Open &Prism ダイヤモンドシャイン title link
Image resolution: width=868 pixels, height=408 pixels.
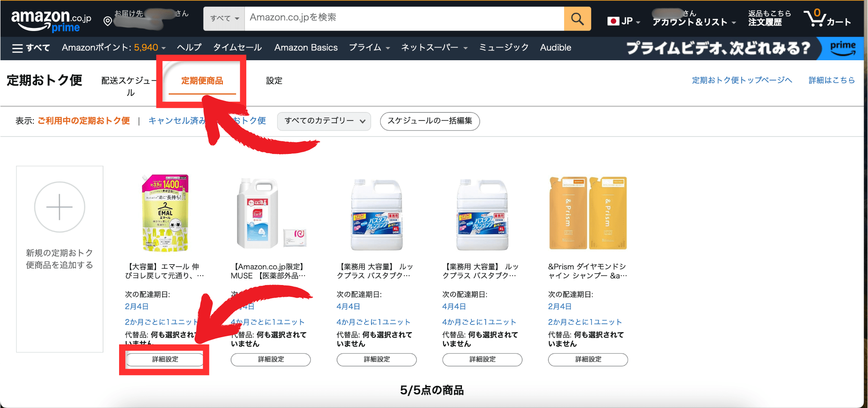pos(587,271)
